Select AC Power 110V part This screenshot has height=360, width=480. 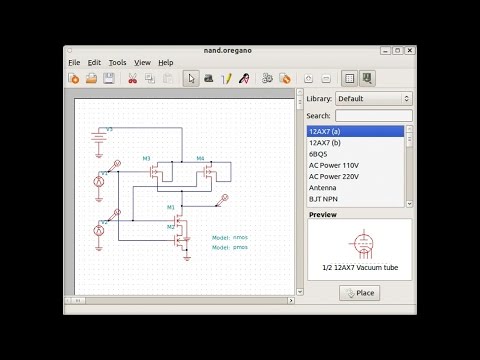[355, 165]
